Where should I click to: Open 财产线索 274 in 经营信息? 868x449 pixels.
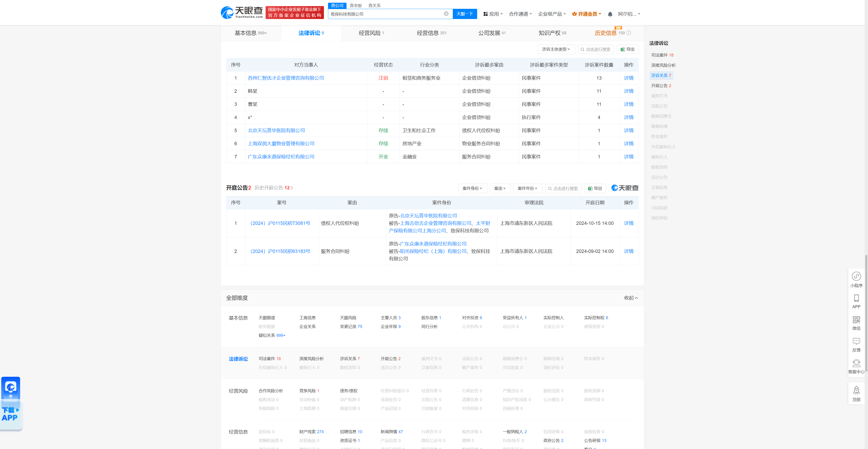tap(311, 432)
